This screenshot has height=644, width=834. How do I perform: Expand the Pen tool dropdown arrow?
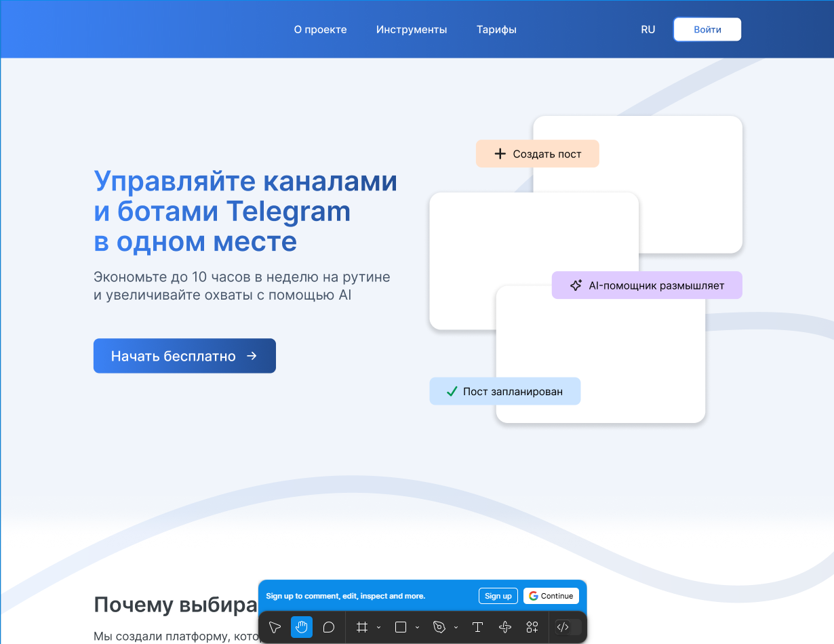[x=456, y=628]
